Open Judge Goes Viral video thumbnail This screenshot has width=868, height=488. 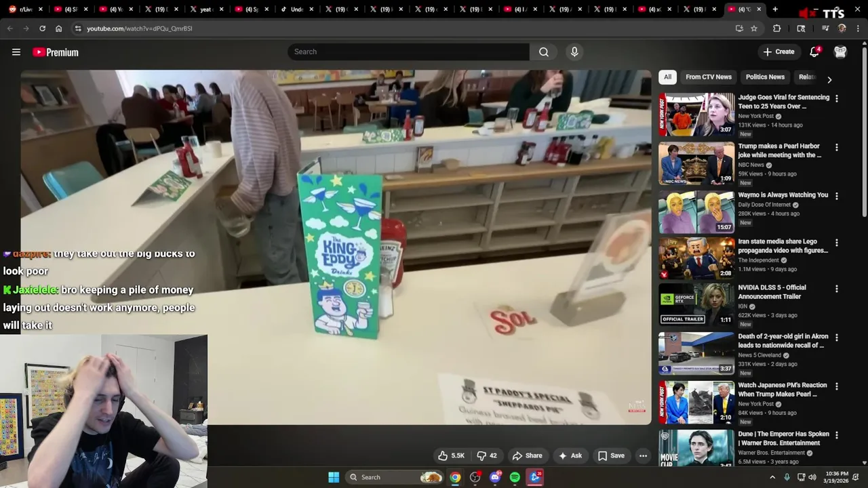pyautogui.click(x=696, y=115)
